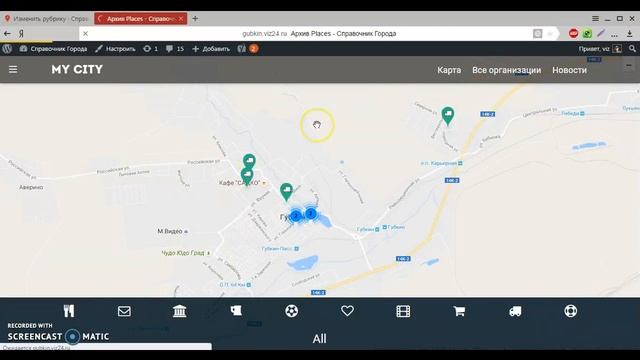Screen dimensions: 640x360
Task: Click the Чудо Юдо Град map label
Action: pyautogui.click(x=183, y=253)
